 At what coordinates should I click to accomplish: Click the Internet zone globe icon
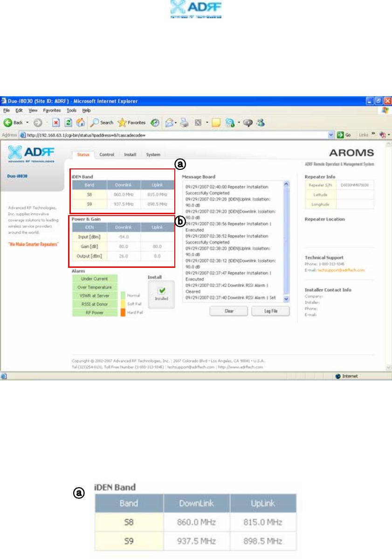tap(338, 376)
